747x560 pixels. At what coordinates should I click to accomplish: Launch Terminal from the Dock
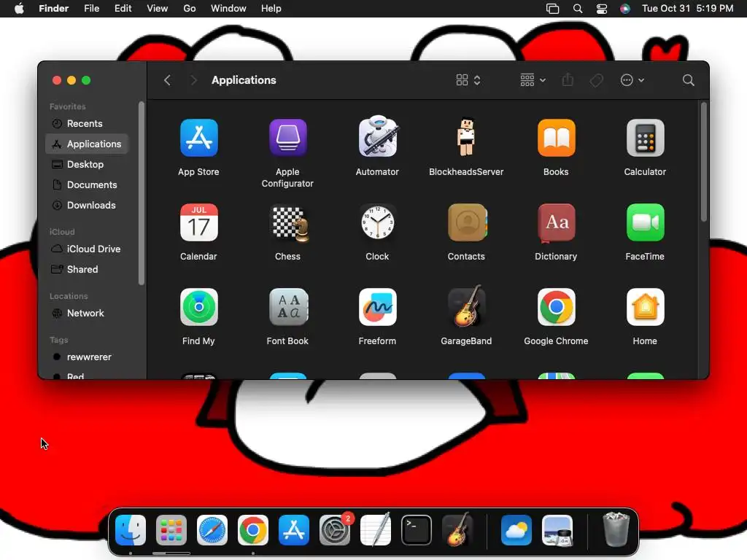click(x=417, y=530)
